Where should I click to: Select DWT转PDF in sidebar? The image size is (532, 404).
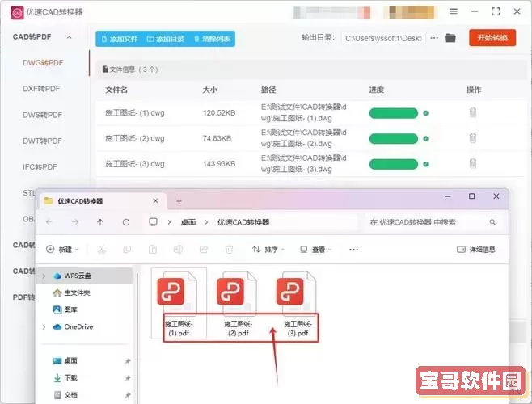coord(42,141)
